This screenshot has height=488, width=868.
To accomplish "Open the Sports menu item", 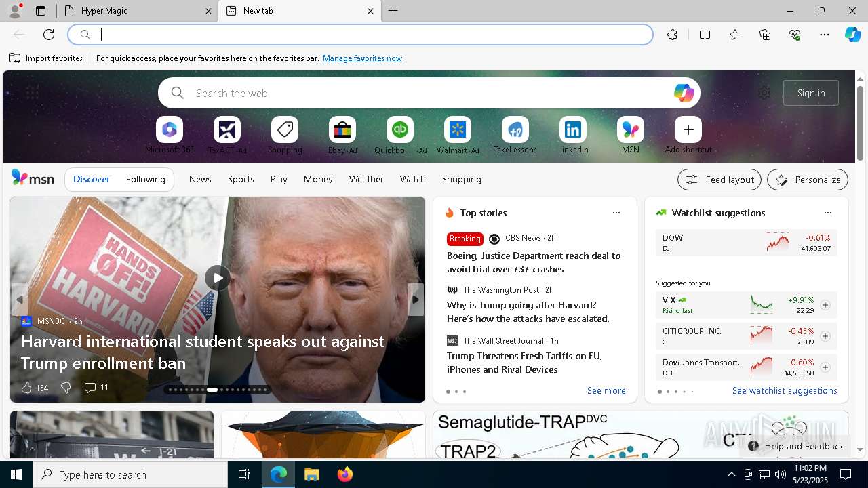I will 241,179.
